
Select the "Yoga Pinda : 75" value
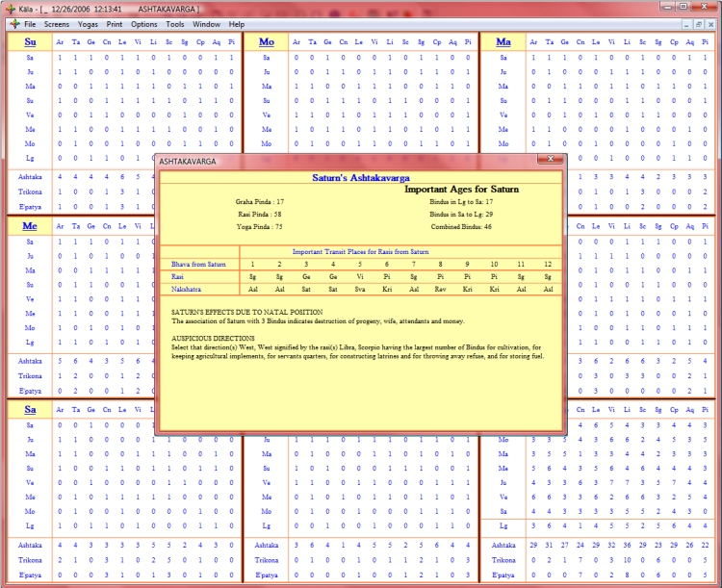pos(260,226)
